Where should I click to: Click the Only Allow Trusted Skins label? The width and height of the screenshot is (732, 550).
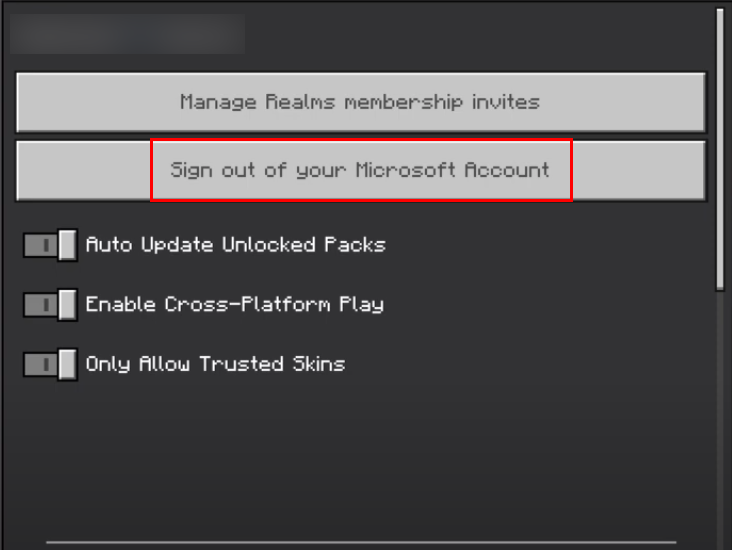coord(215,364)
